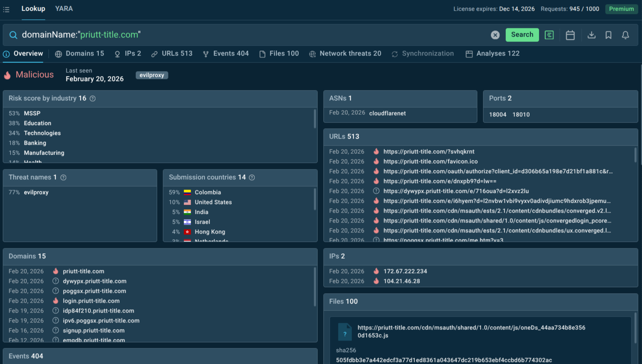Image resolution: width=642 pixels, height=364 pixels.
Task: Click the evilproxy tag
Action: click(x=151, y=75)
